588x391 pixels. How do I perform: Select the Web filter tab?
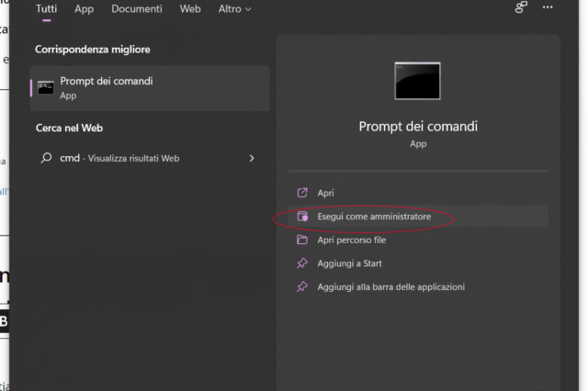coord(190,9)
